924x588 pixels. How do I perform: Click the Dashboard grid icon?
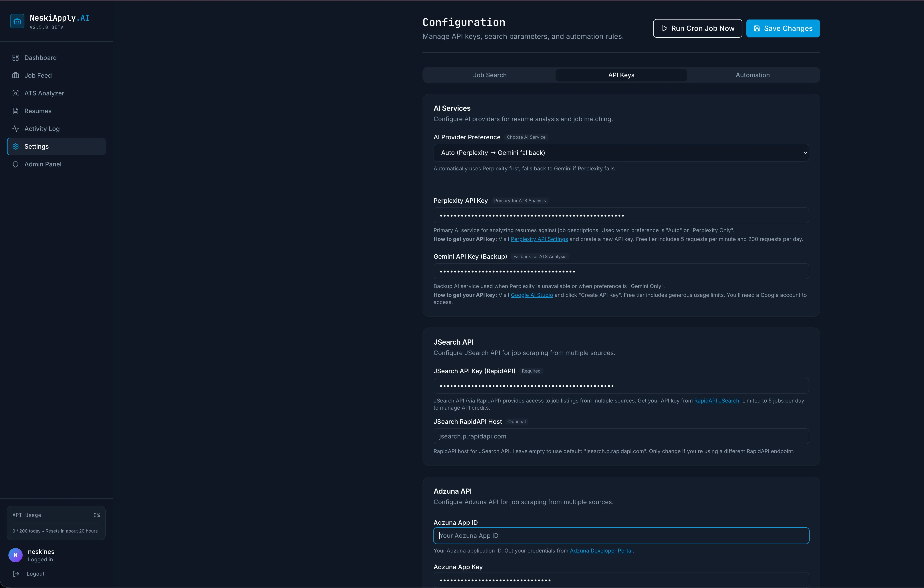tap(15, 57)
